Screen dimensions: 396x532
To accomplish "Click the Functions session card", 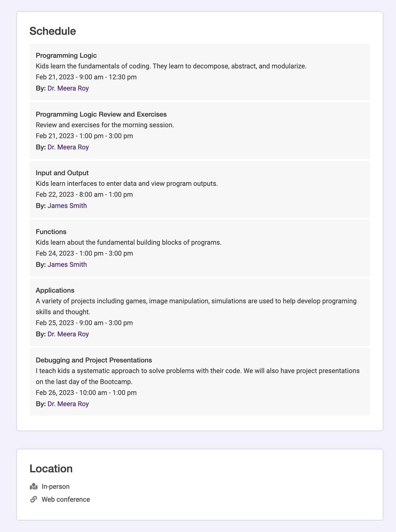I will (199, 248).
